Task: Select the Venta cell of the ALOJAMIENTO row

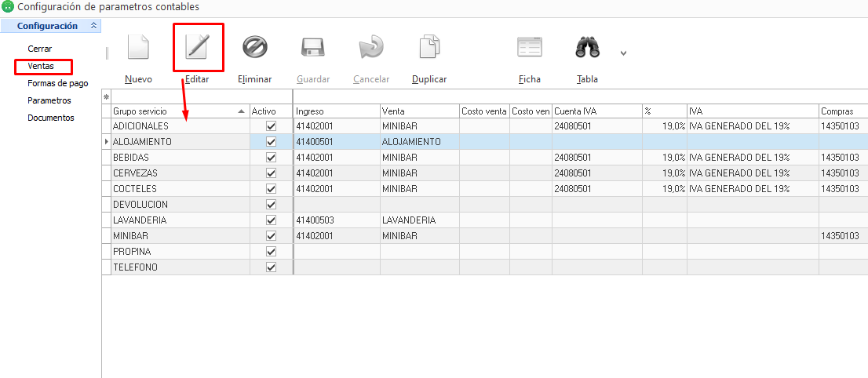Action: (419, 142)
